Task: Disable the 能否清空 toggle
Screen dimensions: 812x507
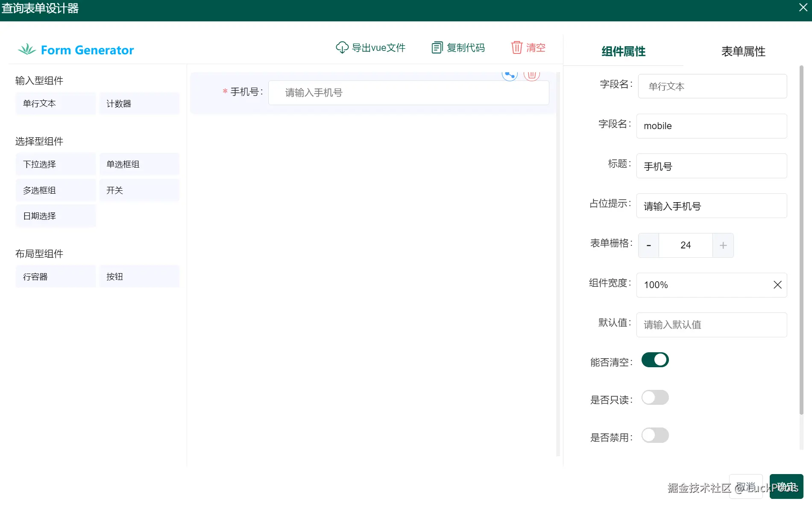Action: coord(655,360)
